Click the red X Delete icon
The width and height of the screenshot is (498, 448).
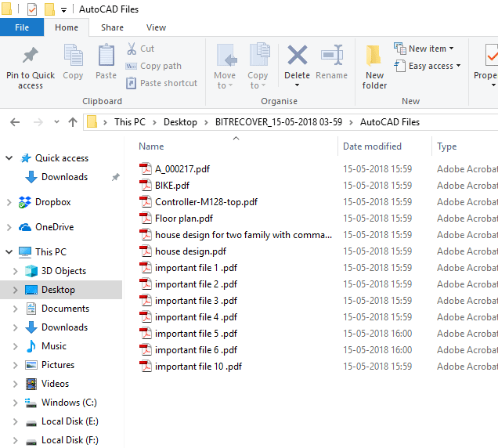click(x=298, y=55)
